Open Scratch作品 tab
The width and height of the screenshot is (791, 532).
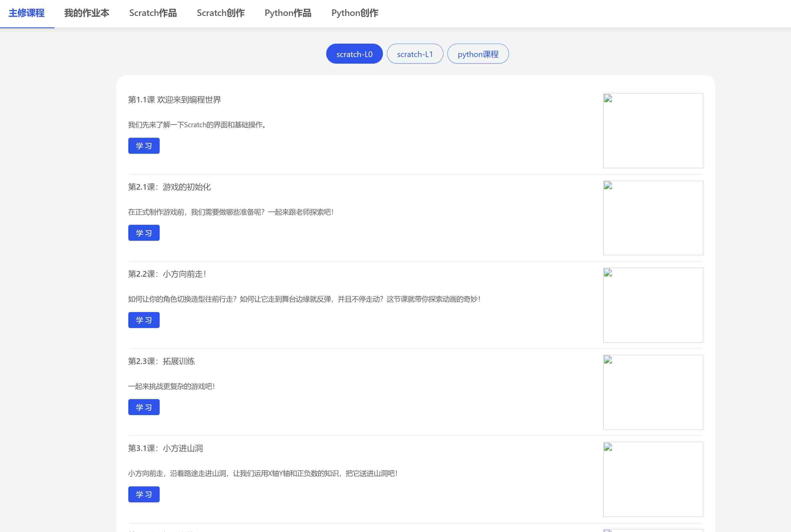[x=153, y=13]
